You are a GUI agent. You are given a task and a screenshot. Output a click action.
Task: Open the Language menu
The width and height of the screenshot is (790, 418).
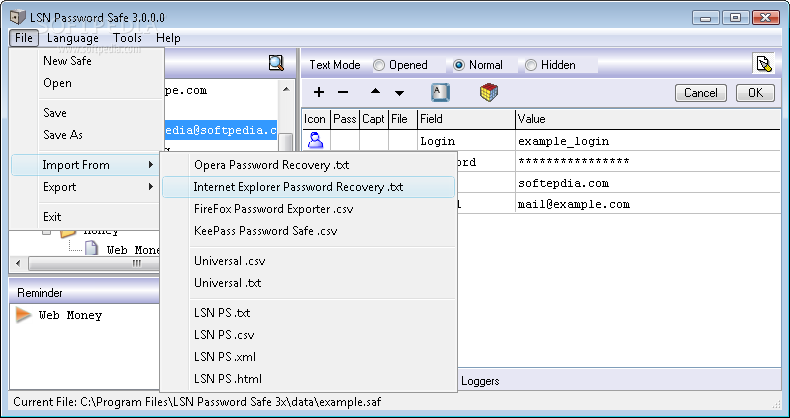[x=73, y=38]
